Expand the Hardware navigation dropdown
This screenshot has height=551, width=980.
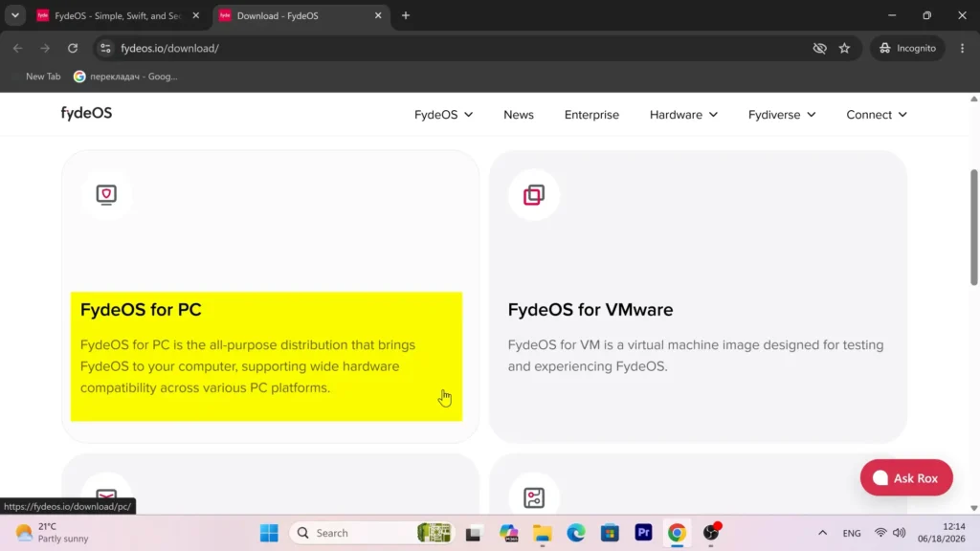pos(683,115)
